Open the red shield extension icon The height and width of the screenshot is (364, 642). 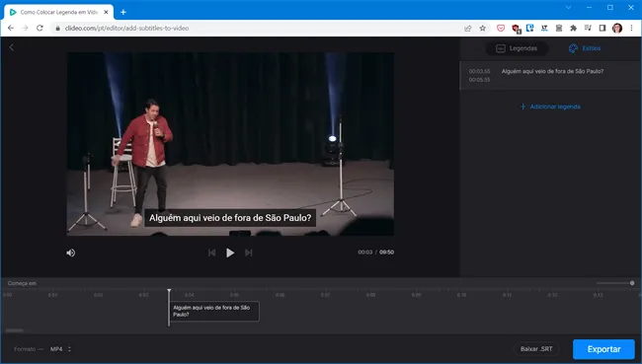(516, 29)
